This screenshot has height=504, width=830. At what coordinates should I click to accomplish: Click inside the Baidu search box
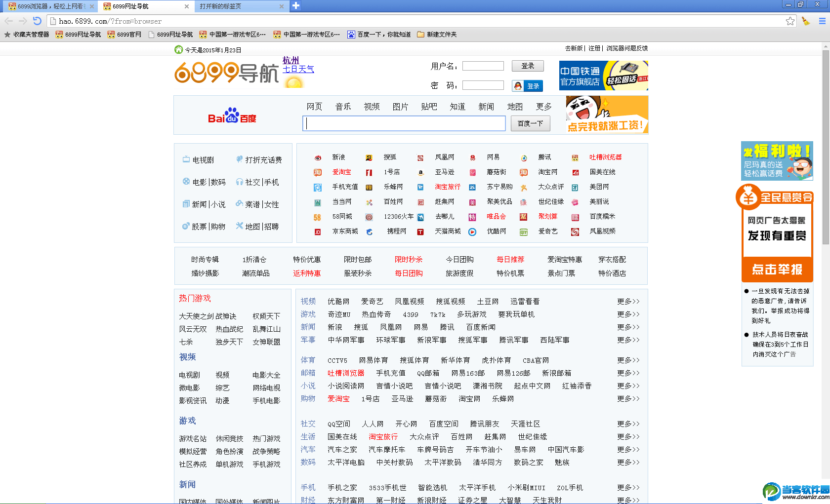coord(404,123)
